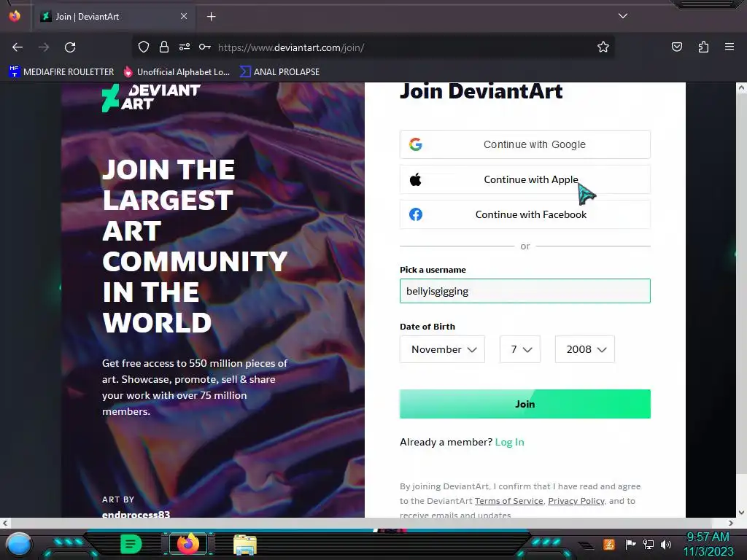Viewport: 747px width, 560px height.
Task: Click Continue with Facebook button
Action: (525, 214)
